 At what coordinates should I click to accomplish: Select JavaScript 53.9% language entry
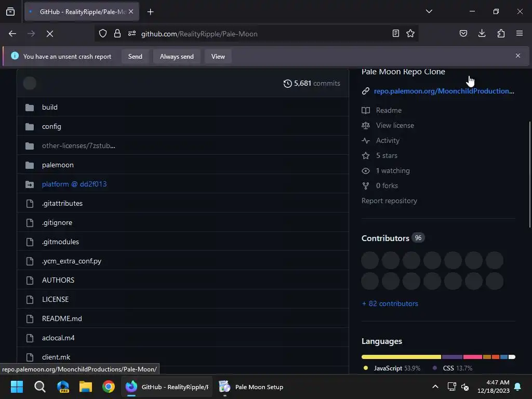pos(392,368)
